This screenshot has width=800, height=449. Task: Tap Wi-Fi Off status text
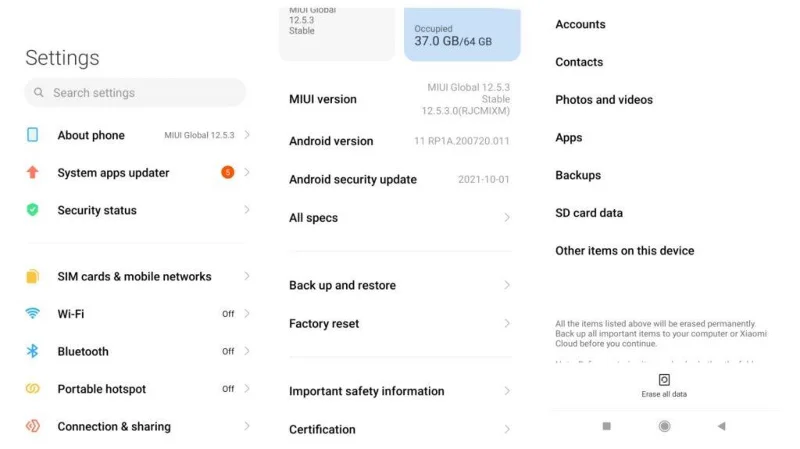click(x=228, y=314)
